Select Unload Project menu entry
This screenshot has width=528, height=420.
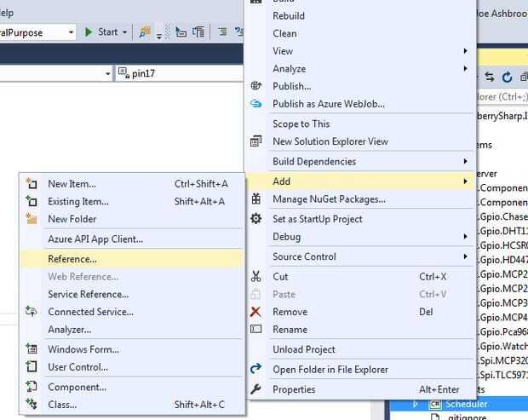[x=303, y=349]
